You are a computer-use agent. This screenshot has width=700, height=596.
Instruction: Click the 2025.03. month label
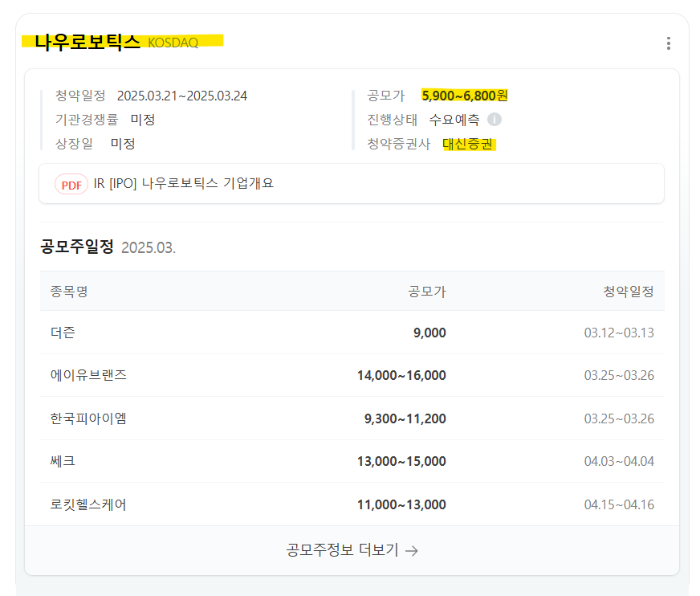coord(149,247)
